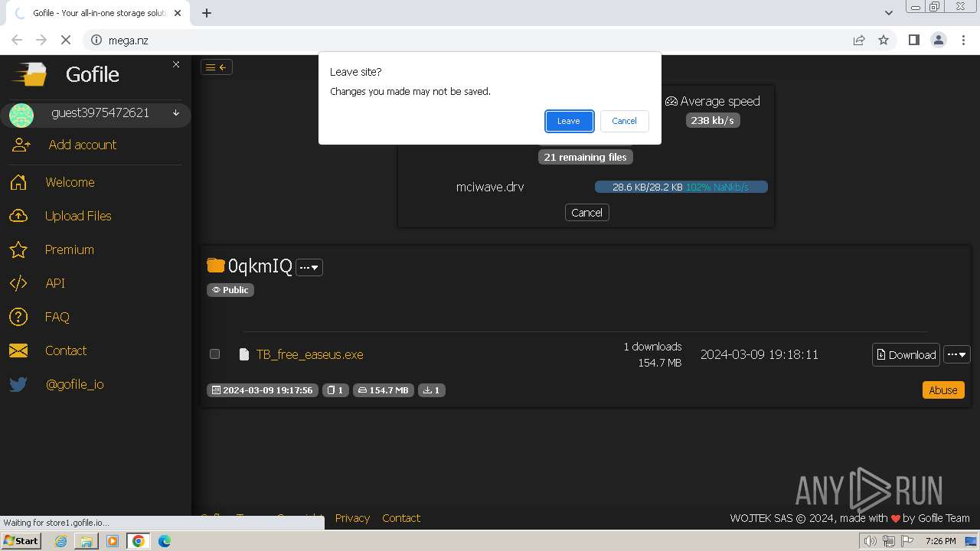Open Contact link in footer
This screenshot has height=551, width=980.
[401, 518]
